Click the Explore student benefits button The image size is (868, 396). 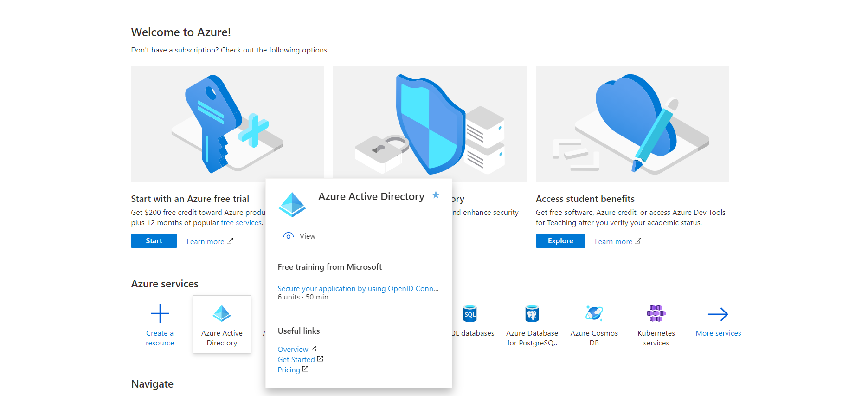(x=560, y=241)
